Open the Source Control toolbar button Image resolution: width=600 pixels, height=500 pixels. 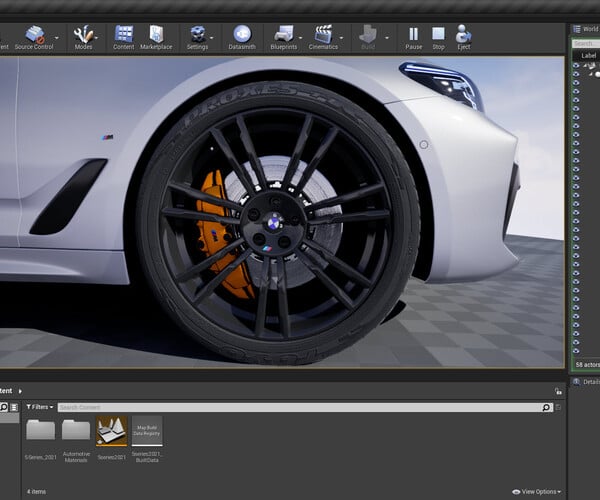tap(34, 37)
